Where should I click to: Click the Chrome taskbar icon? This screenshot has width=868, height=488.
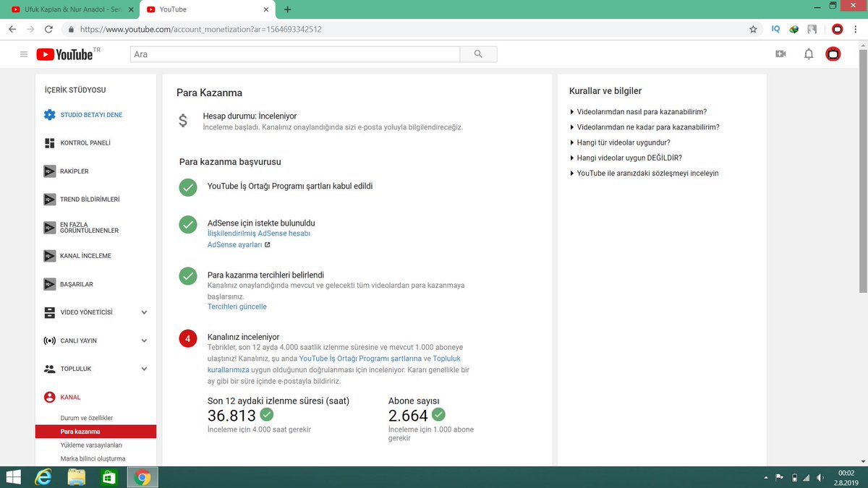point(142,477)
